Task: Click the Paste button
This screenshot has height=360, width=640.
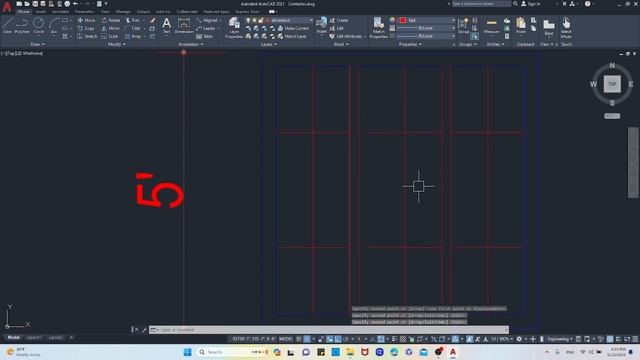Action: click(x=521, y=26)
